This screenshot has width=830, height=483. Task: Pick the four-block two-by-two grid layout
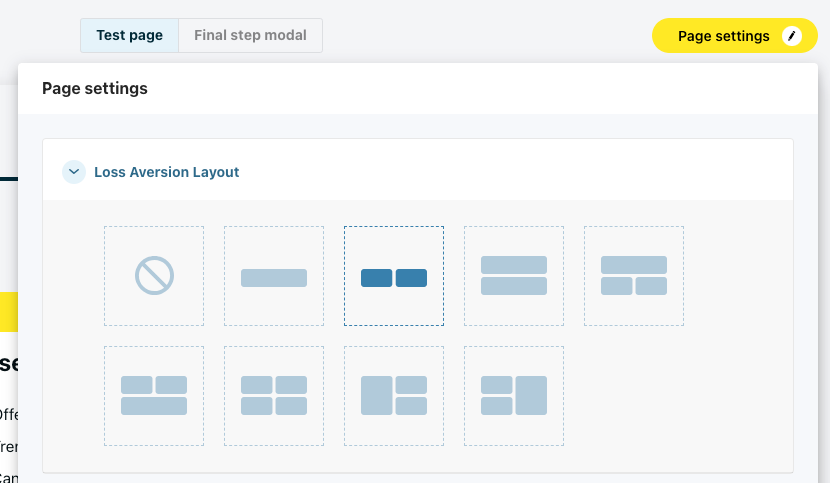point(274,396)
